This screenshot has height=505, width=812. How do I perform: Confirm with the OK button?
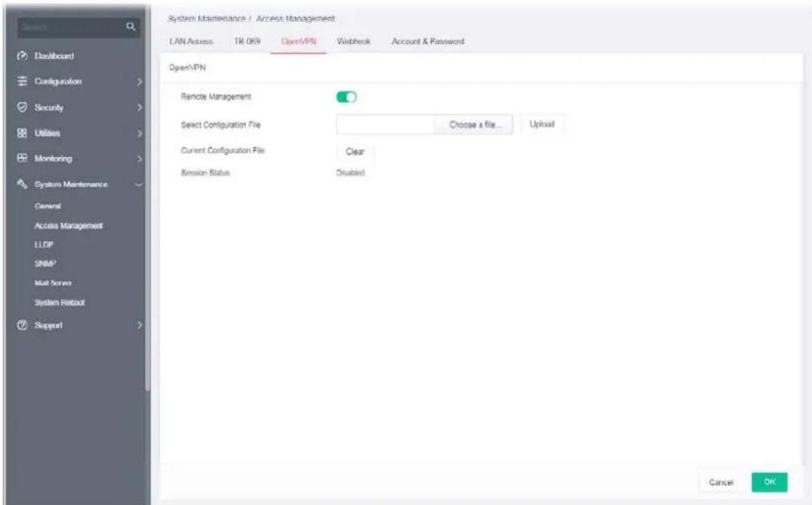click(770, 482)
